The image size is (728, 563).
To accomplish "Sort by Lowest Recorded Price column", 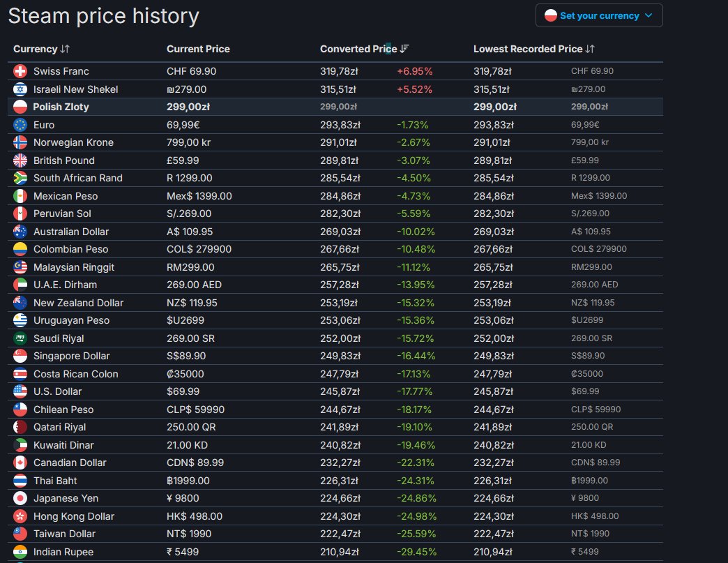I will tap(534, 49).
